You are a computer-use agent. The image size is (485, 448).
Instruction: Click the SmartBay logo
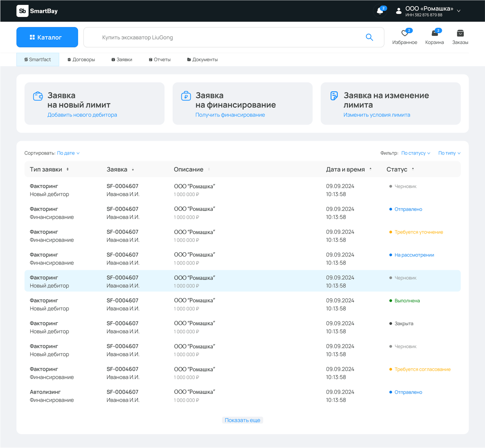(x=37, y=11)
